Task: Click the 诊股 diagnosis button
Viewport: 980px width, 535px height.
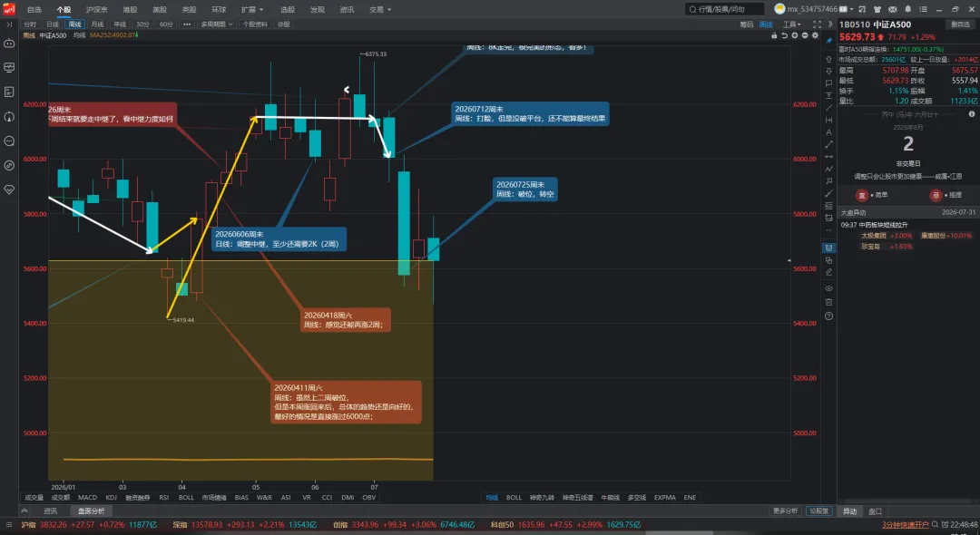Action: click(x=284, y=24)
